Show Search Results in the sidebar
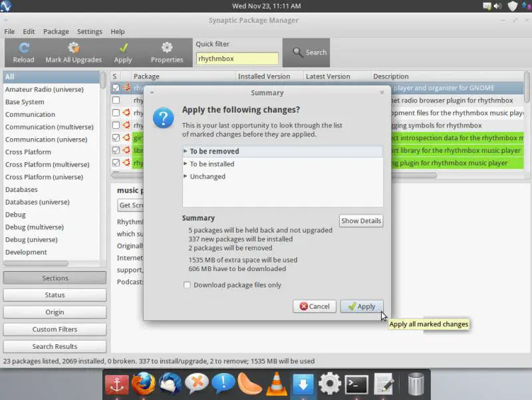The image size is (532, 400). pos(55,346)
